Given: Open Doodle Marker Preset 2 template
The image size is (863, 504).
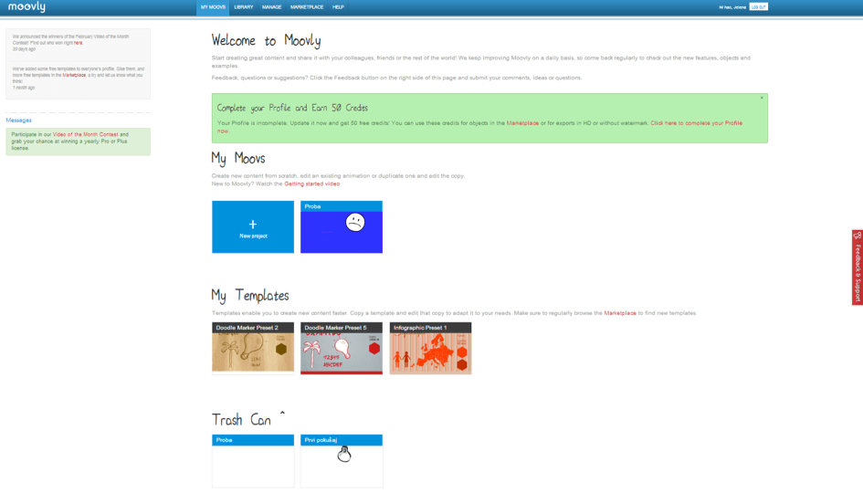Looking at the screenshot, I should pos(253,348).
